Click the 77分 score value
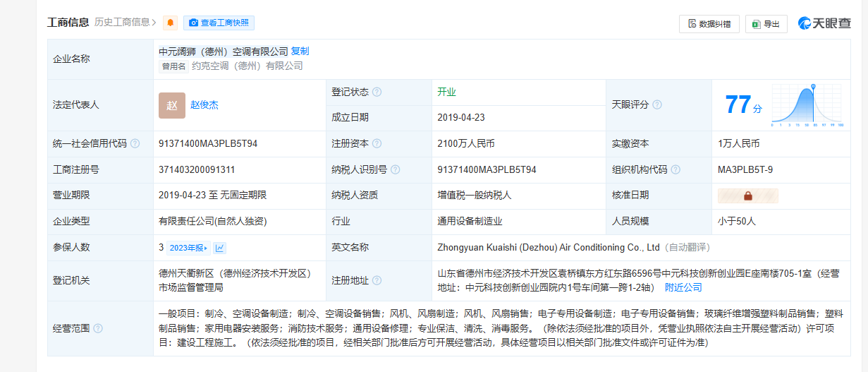 point(743,105)
